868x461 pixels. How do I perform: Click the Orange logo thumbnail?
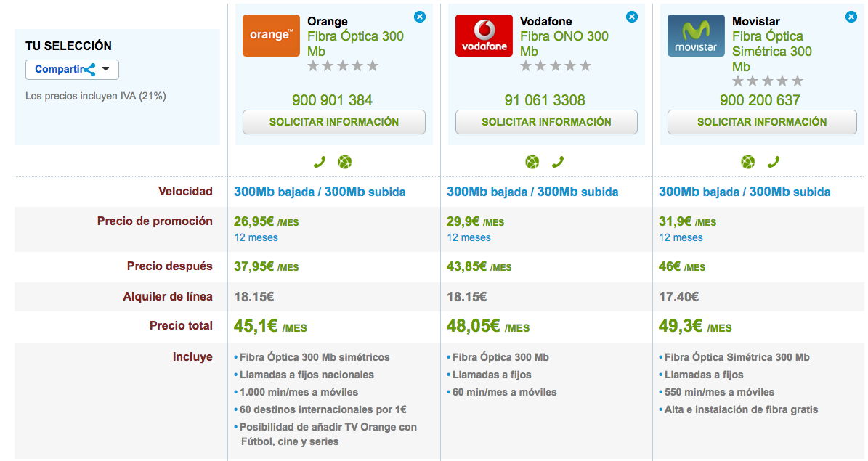271,36
